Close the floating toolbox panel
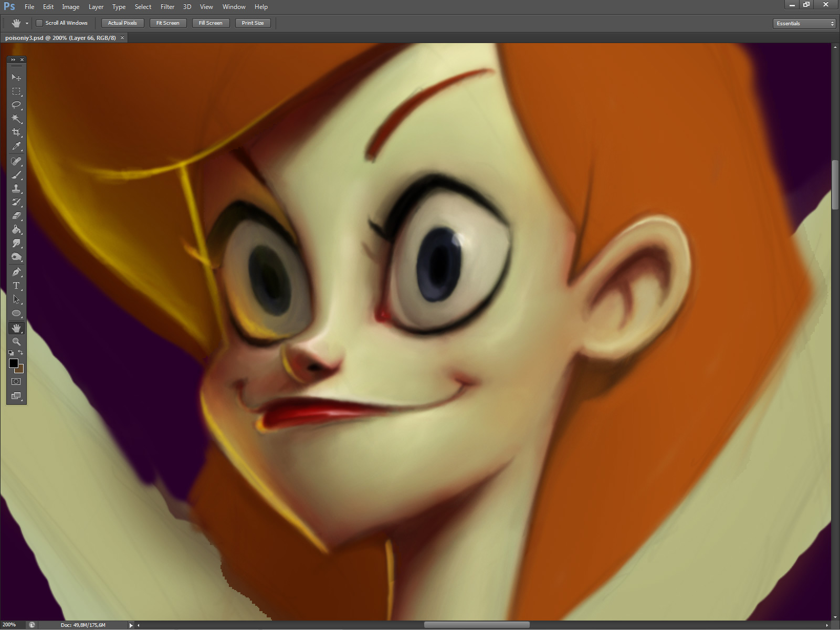This screenshot has width=840, height=630. click(x=22, y=60)
